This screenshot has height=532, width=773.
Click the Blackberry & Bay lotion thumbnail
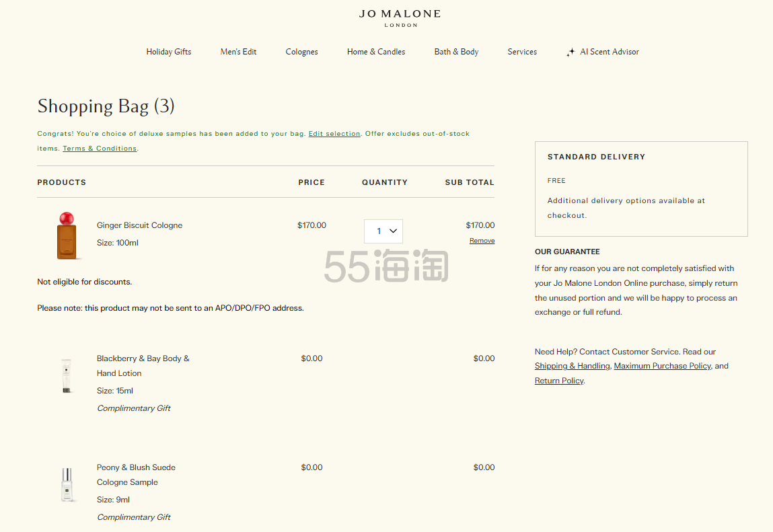(66, 375)
